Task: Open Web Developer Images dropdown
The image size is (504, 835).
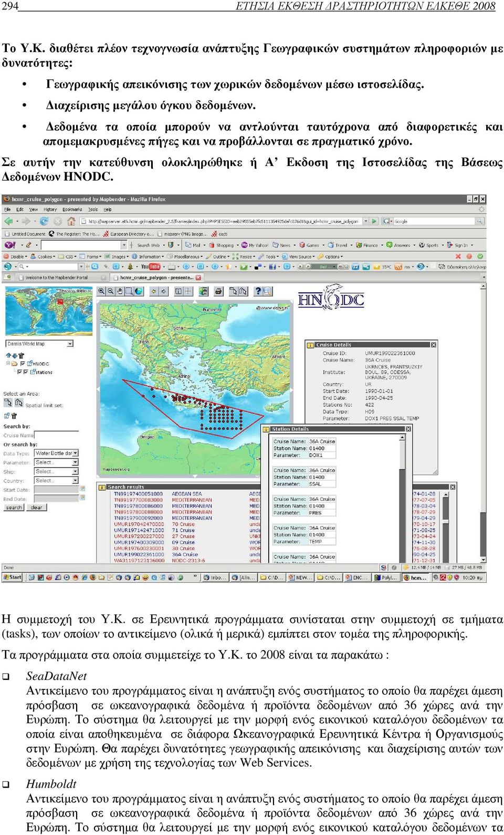Action: (x=118, y=256)
